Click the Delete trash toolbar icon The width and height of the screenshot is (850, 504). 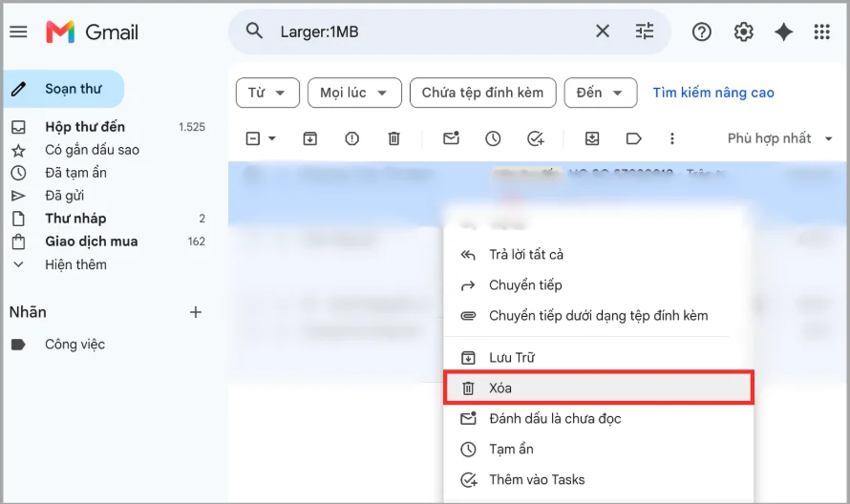(394, 138)
